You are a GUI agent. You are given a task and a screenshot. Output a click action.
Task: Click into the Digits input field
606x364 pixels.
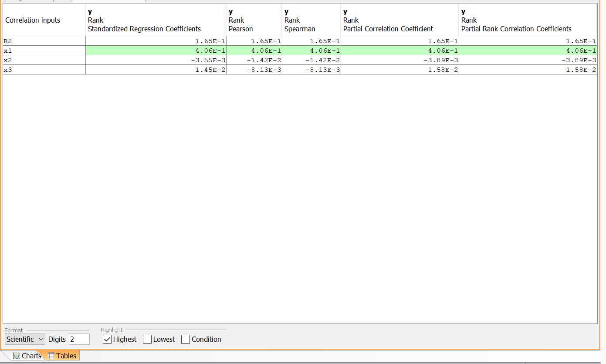tap(79, 339)
